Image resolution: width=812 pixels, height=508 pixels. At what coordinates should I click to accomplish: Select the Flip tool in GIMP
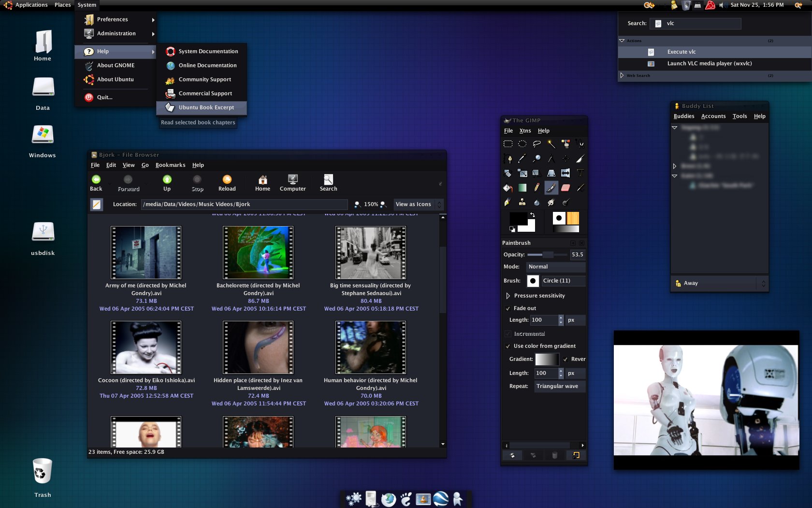(565, 173)
